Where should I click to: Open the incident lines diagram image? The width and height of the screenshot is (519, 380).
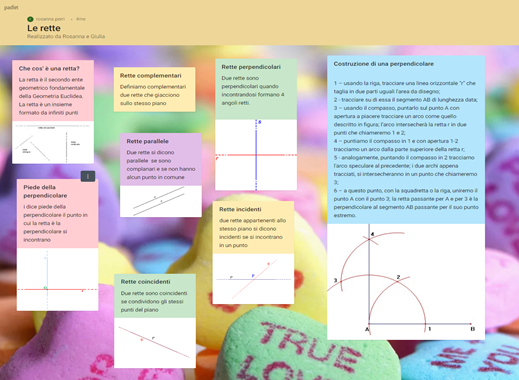253,279
